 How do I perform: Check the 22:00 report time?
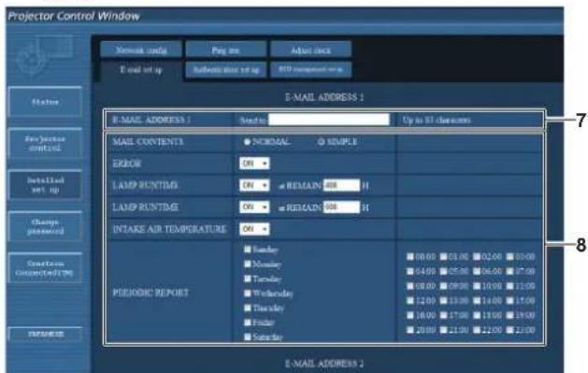click(477, 330)
